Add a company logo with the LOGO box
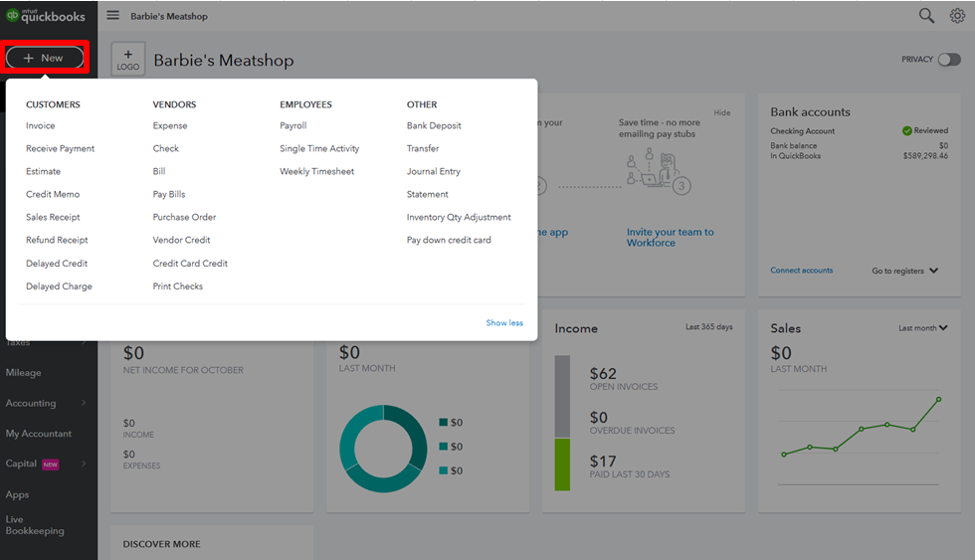975x560 pixels. click(128, 59)
